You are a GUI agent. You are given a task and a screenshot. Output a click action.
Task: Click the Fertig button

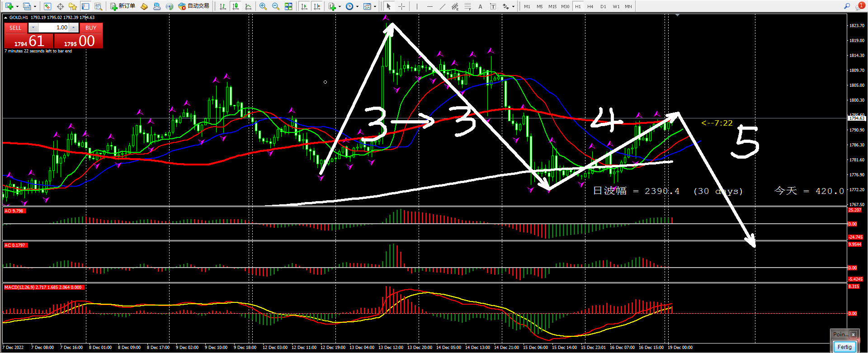point(844,347)
